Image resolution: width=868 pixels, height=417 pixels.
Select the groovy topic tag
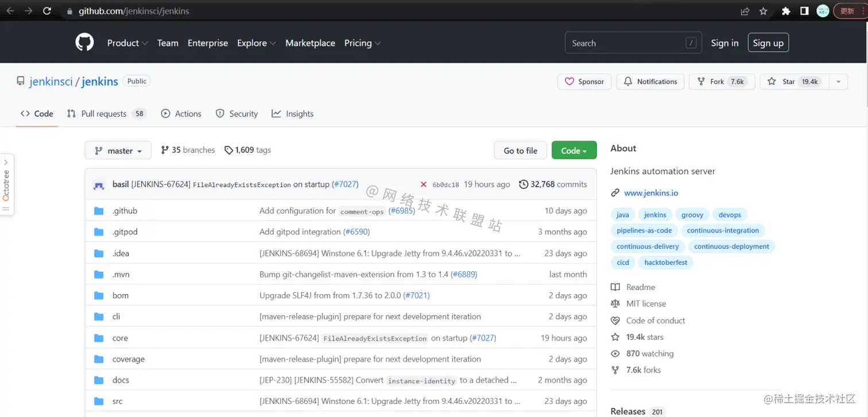[x=692, y=215]
